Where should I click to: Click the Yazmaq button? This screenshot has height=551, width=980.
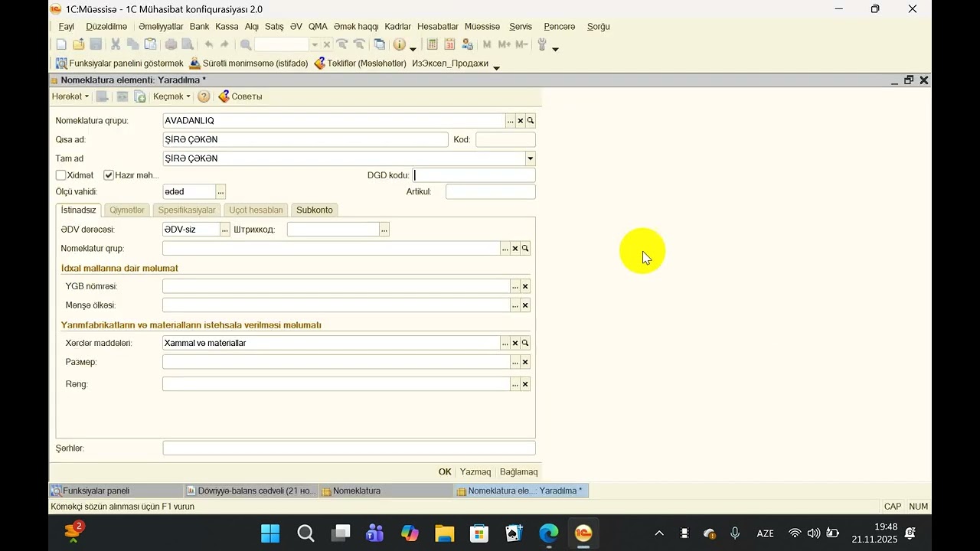[x=475, y=471]
